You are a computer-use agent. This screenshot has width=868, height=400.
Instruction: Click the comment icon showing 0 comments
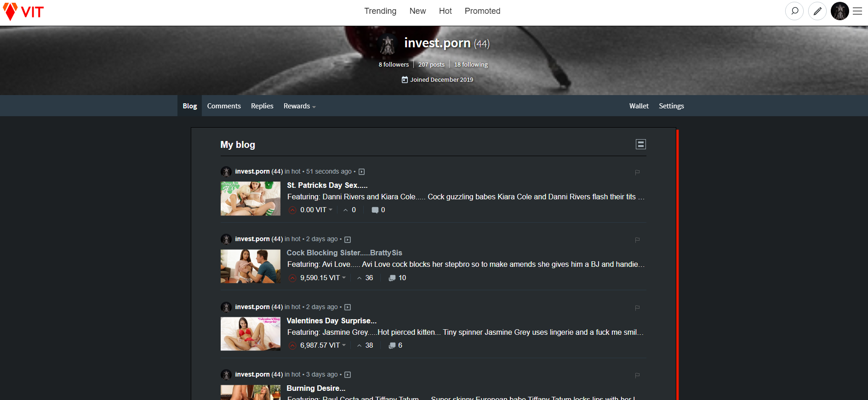coord(375,210)
